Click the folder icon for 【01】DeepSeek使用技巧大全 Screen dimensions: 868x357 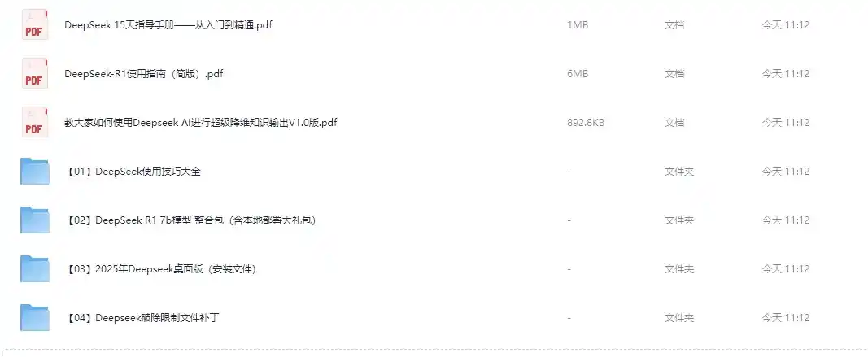click(35, 171)
